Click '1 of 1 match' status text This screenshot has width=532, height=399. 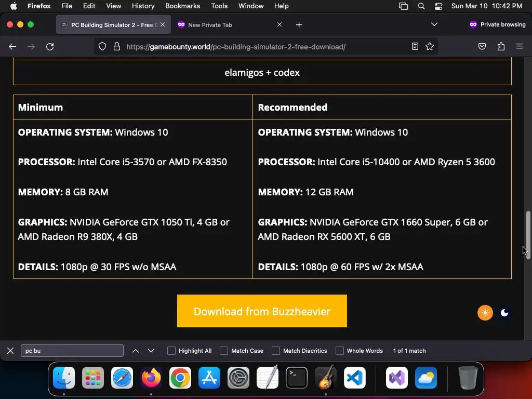409,351
